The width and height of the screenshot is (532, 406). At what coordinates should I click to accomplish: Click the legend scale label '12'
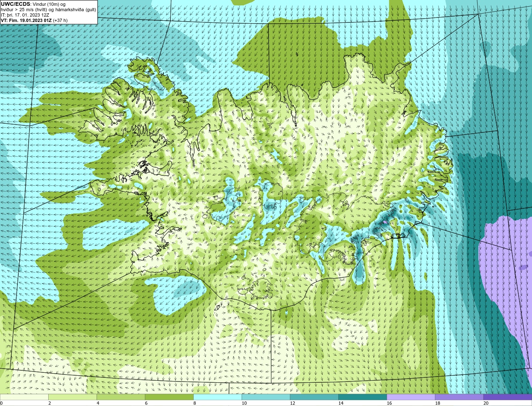pyautogui.click(x=292, y=403)
